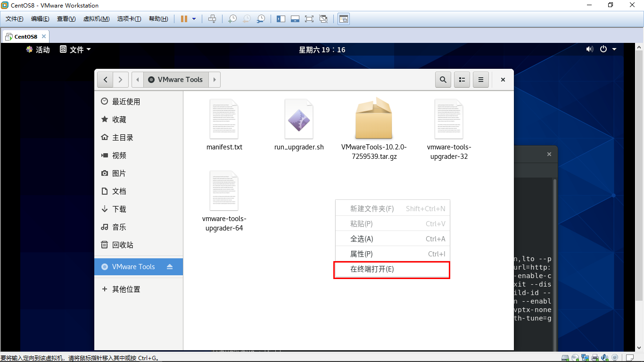Close the background terminal window

click(x=549, y=154)
